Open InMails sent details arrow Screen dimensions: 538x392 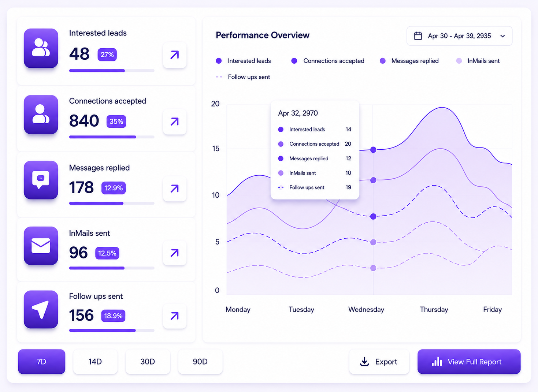click(175, 253)
